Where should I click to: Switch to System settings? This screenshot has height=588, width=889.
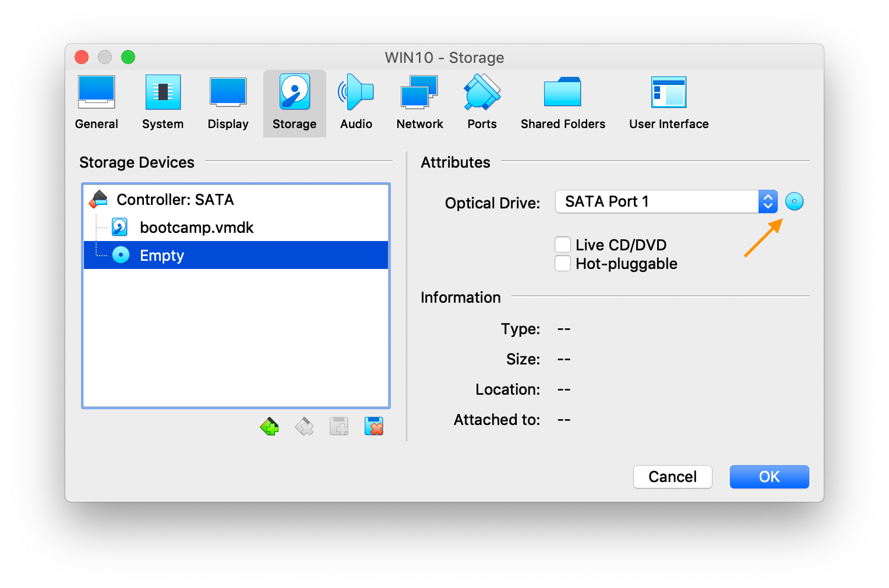163,102
